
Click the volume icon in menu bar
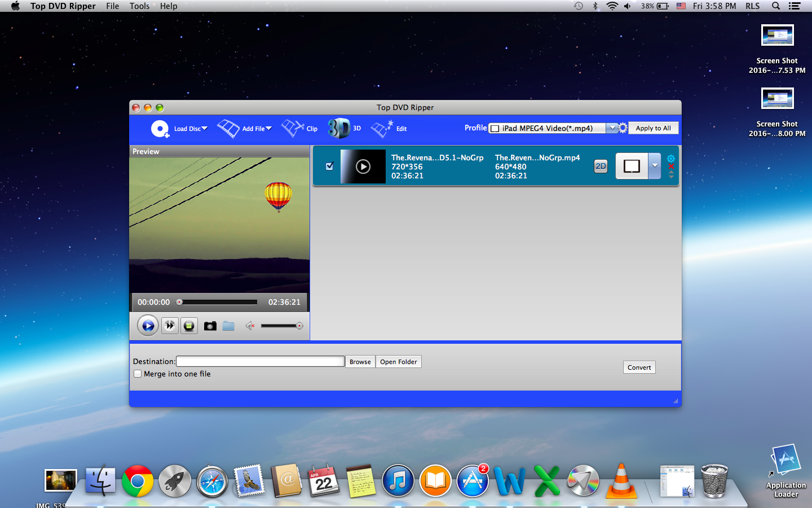[628, 6]
